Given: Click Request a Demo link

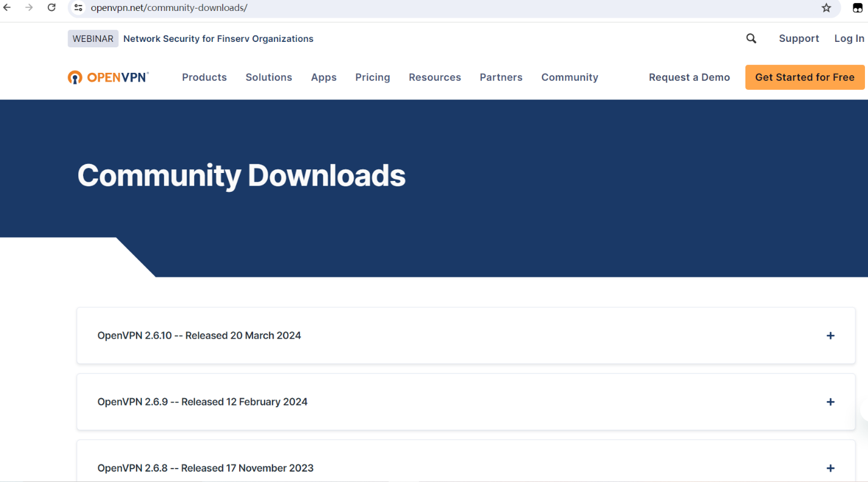Looking at the screenshot, I should point(689,77).
